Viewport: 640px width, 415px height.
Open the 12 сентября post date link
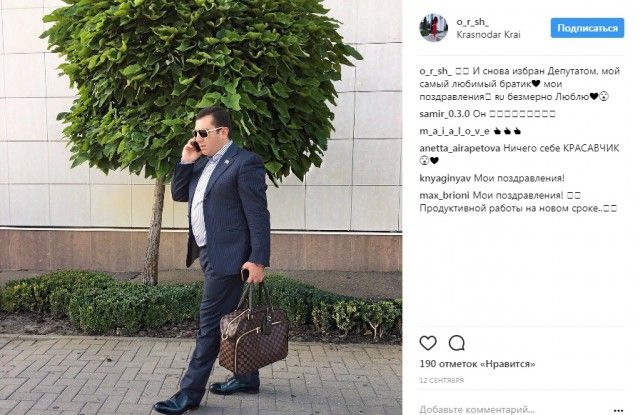(442, 380)
